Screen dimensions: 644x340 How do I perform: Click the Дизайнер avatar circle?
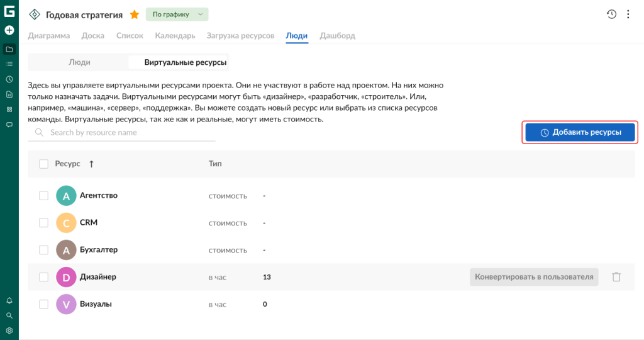(x=66, y=277)
